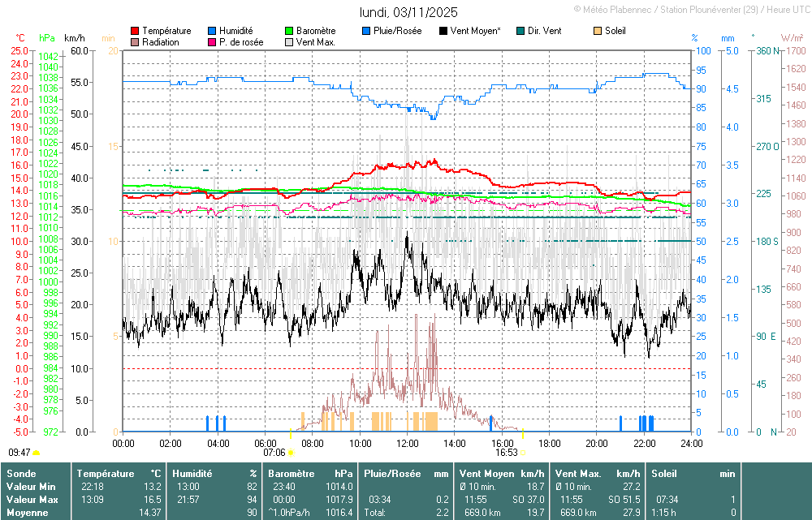Click the 07:06 sunrise time marker
The image size is (812, 520).
pyautogui.click(x=274, y=452)
